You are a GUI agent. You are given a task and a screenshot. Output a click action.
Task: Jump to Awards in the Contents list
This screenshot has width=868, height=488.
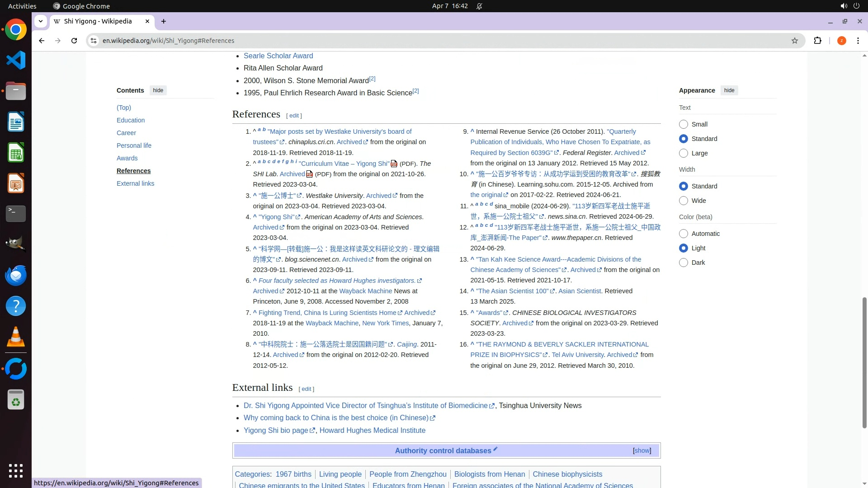(127, 158)
